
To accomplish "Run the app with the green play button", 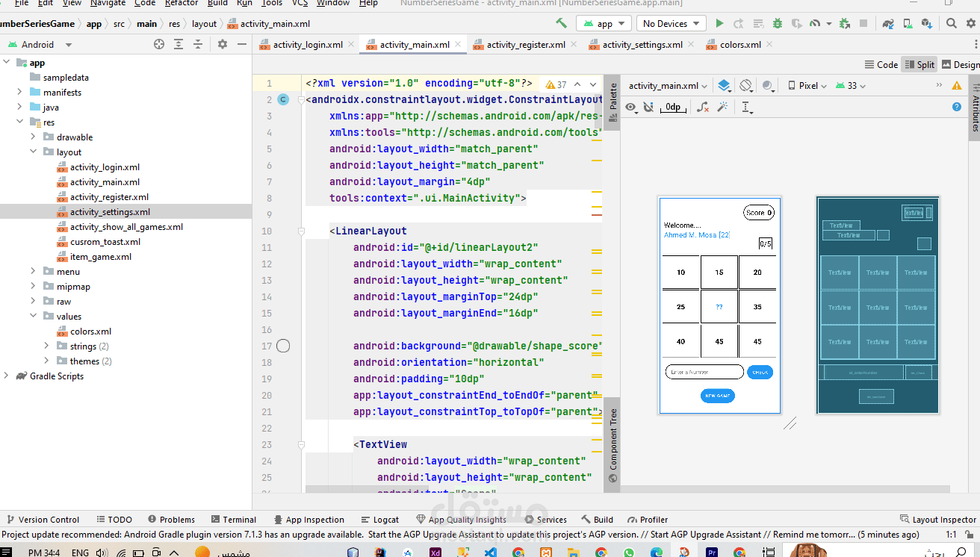I will coord(719,24).
